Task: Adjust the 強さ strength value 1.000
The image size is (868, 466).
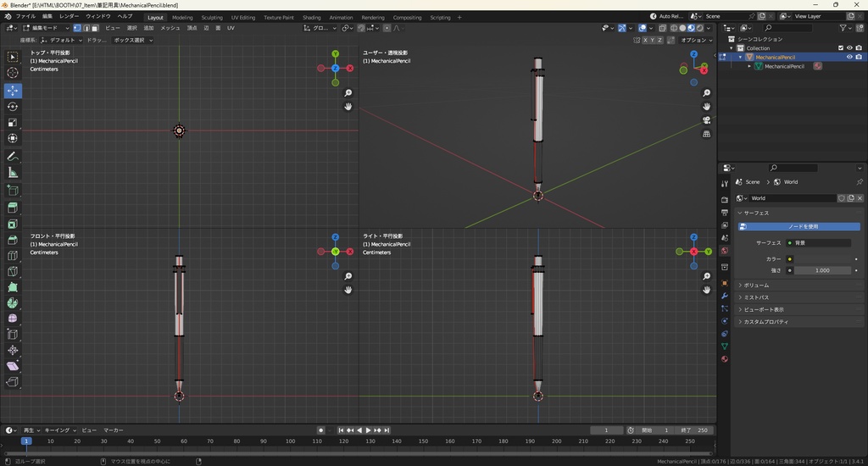Action: [x=823, y=270]
